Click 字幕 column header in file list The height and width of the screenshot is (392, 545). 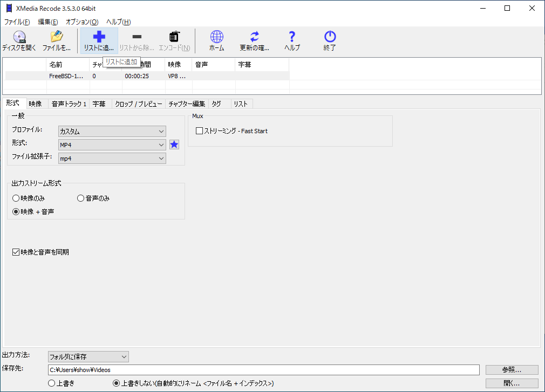pos(262,65)
